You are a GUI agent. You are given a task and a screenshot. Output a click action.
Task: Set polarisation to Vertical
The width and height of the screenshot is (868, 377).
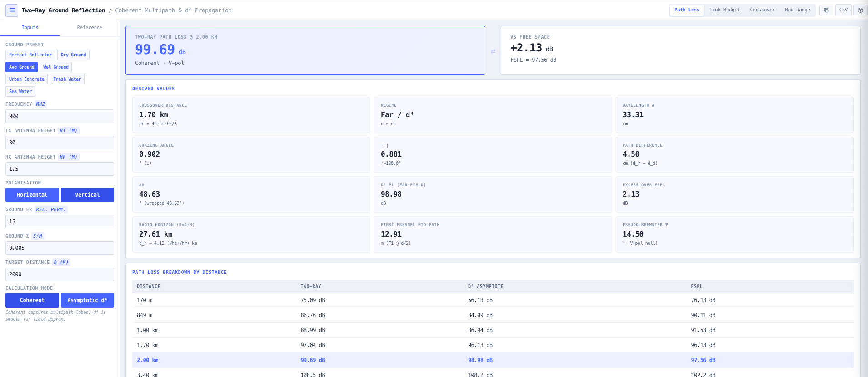[x=87, y=195]
